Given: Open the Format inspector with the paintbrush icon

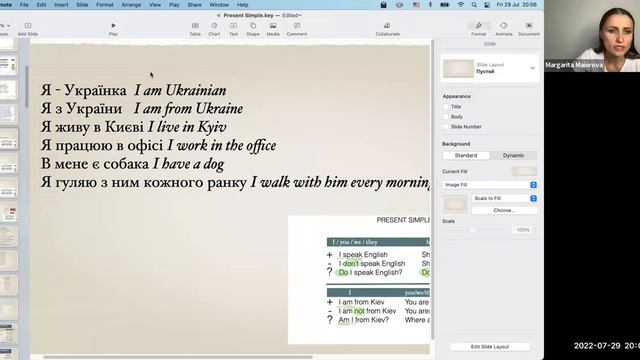Looking at the screenshot, I should 479,26.
